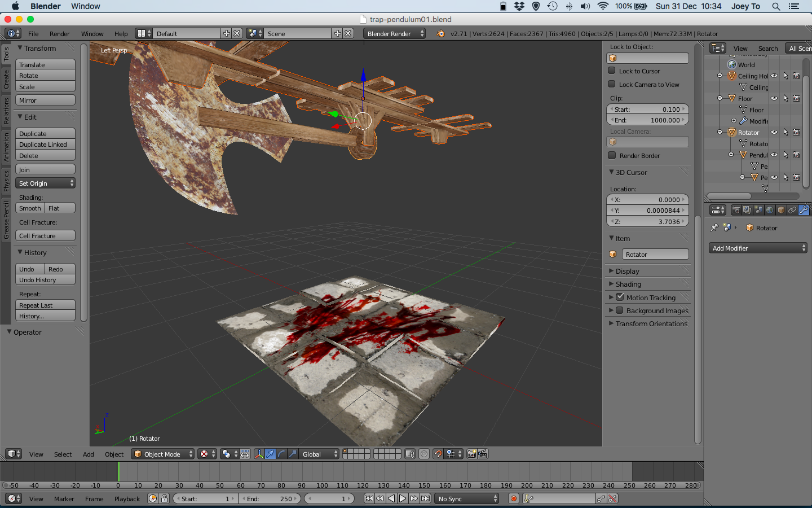Open the Outliner editor type selector

pyautogui.click(x=718, y=48)
